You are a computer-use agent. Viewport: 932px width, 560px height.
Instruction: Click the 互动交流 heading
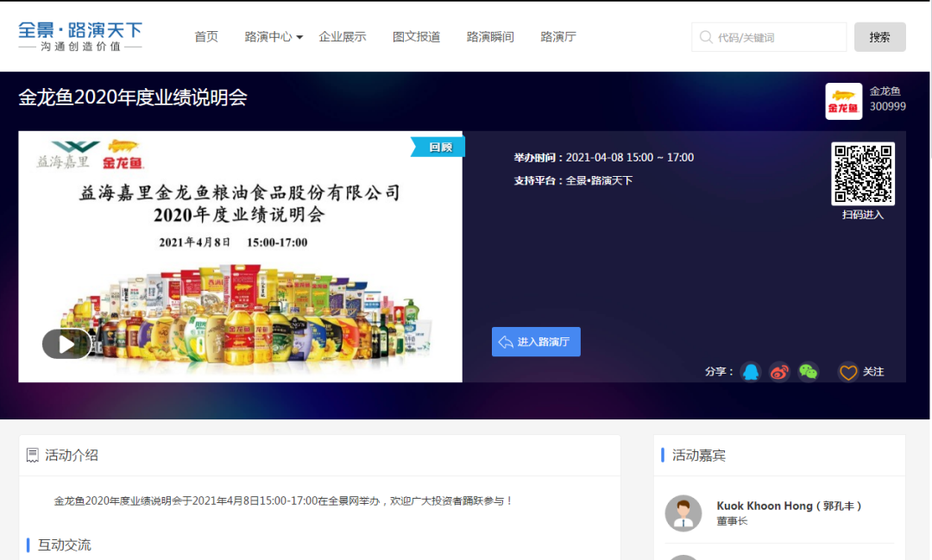[64, 545]
